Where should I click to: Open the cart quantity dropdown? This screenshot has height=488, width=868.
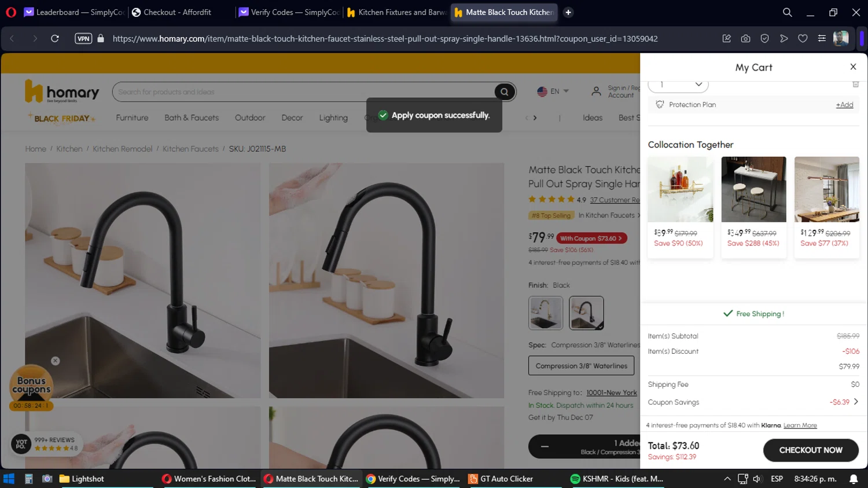[x=678, y=85]
